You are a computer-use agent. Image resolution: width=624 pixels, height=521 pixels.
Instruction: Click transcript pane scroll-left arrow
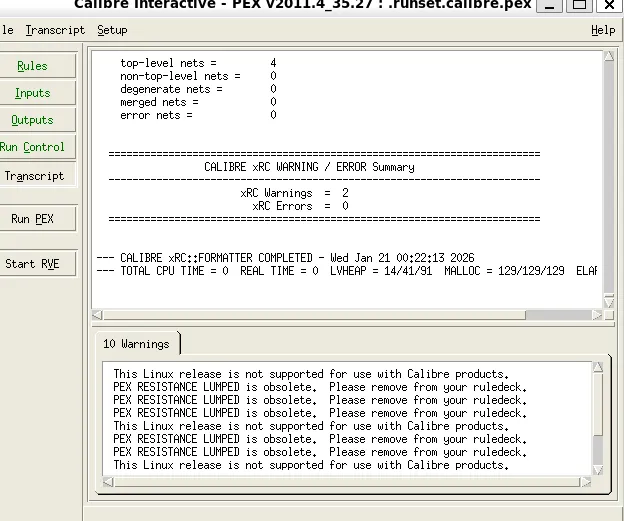[98, 315]
